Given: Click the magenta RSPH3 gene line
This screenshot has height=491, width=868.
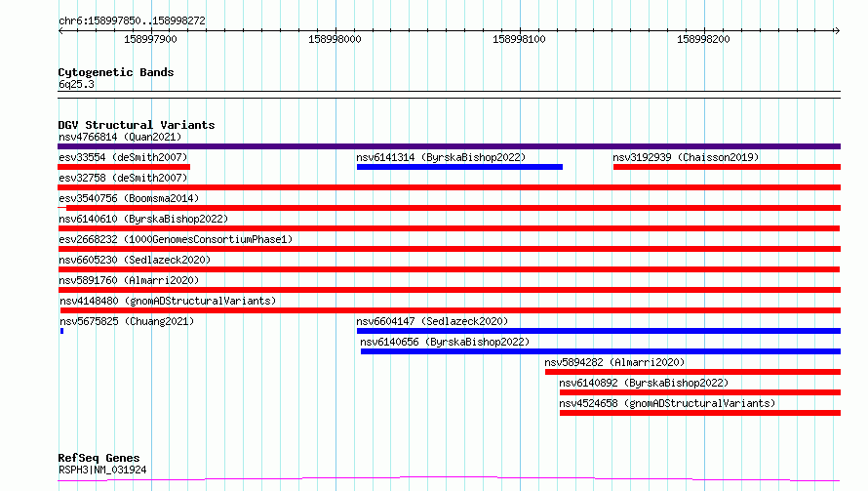Looking at the screenshot, I should pos(449,479).
